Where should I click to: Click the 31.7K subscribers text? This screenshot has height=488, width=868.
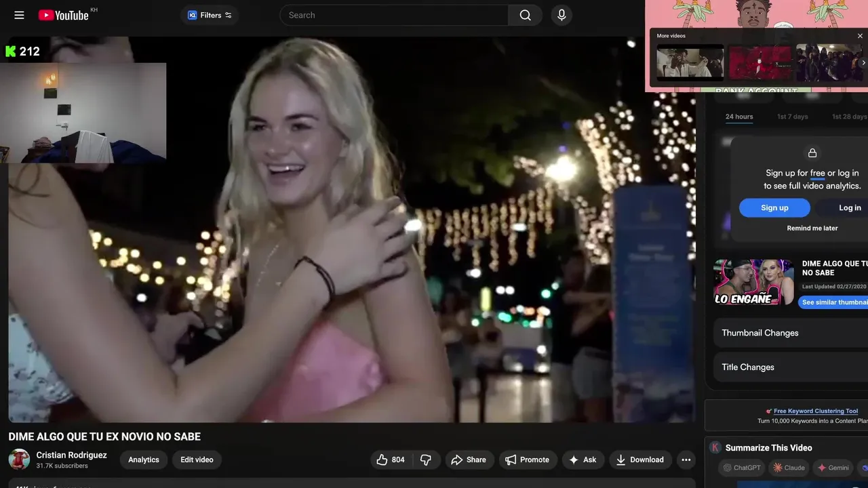[x=62, y=466]
